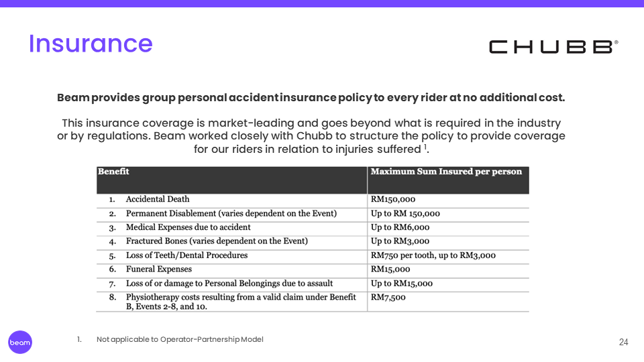The image size is (644, 362).
Task: Click the Funeral Expenses row
Action: pyautogui.click(x=158, y=269)
